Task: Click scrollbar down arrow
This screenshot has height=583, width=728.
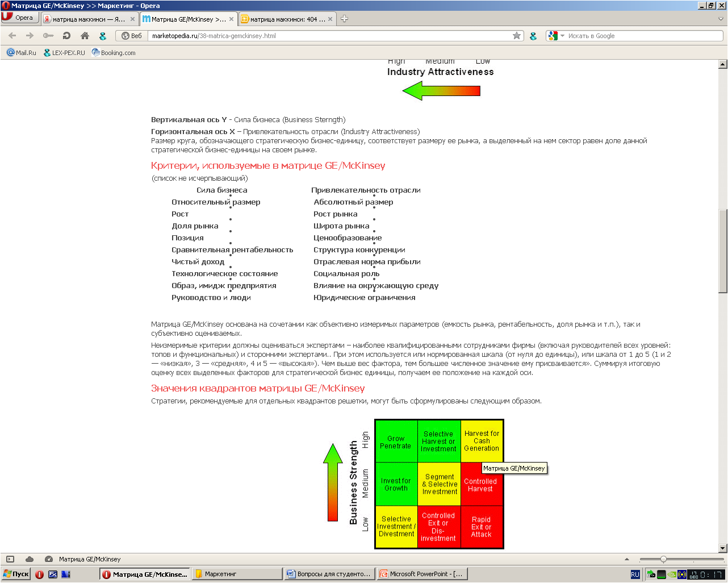Action: [723, 548]
